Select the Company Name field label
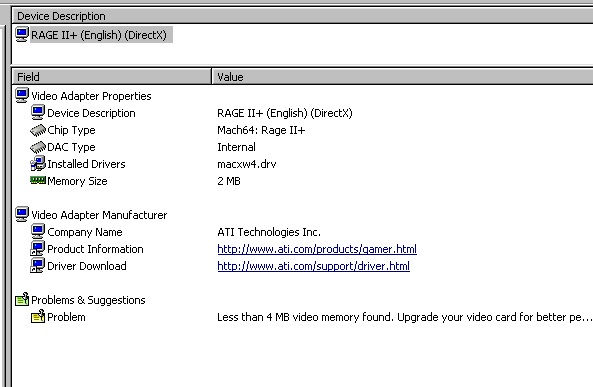The image size is (593, 387). 85,232
